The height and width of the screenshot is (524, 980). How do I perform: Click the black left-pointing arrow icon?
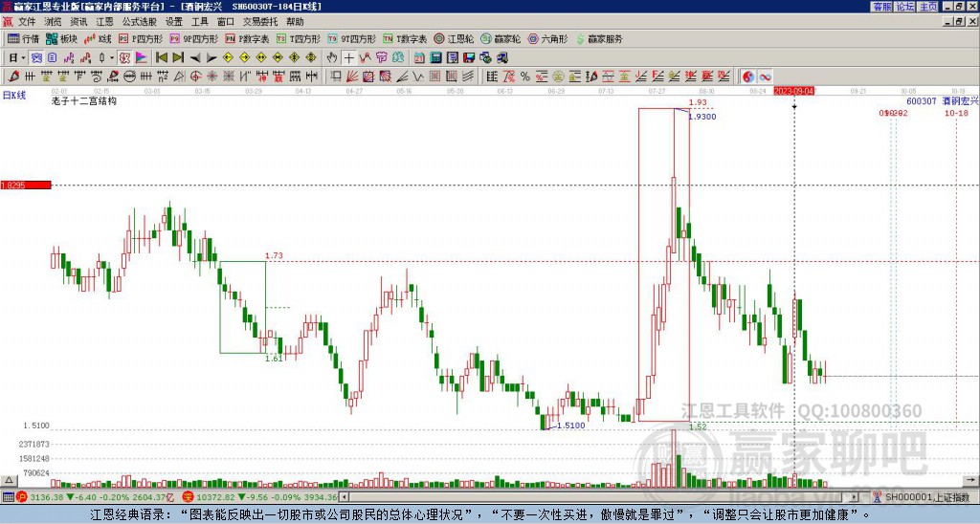click(195, 57)
